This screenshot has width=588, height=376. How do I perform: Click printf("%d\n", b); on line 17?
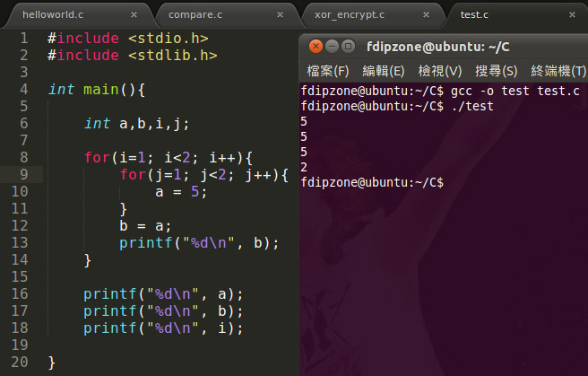pyautogui.click(x=163, y=311)
